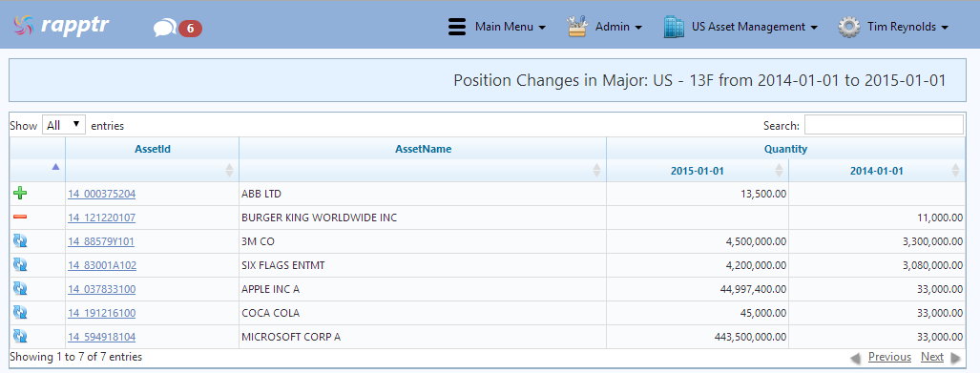Image resolution: width=980 pixels, height=373 pixels.
Task: Open asset link 14_594918104
Action: click(x=101, y=337)
